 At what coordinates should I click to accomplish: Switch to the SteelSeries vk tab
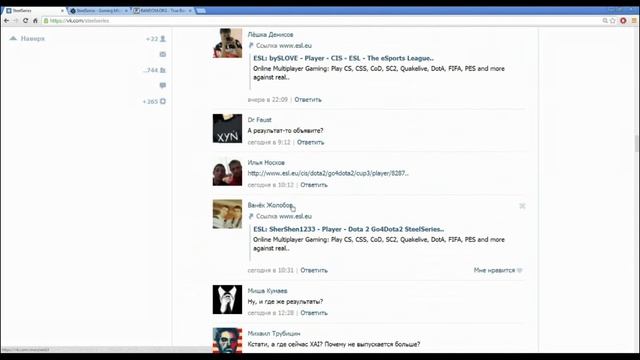(x=33, y=11)
